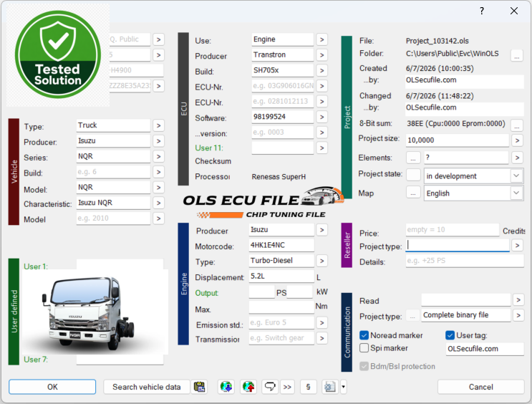Viewport: 532px width, 404px height.
Task: Click ellipsis next to Complete binary file
Action: coord(412,316)
